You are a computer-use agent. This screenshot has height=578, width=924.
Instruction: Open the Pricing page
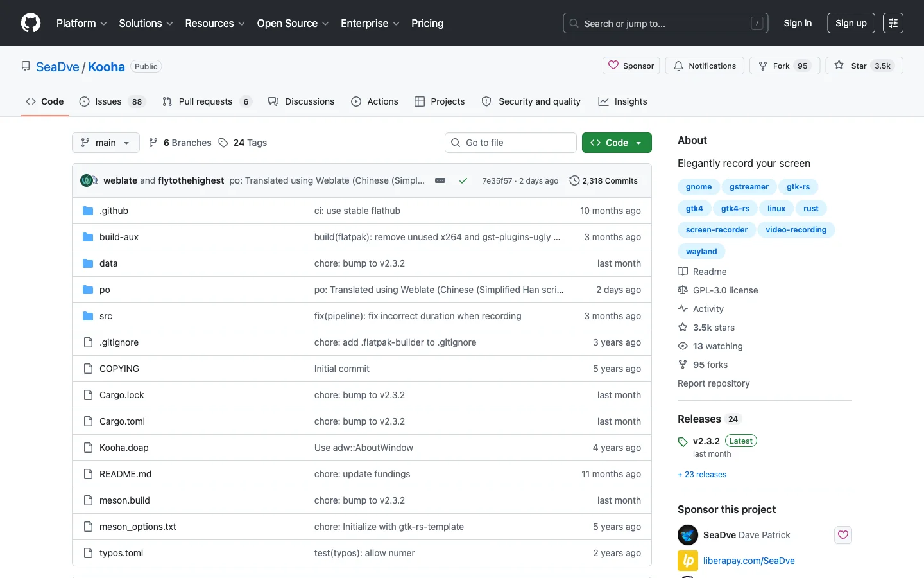[427, 23]
